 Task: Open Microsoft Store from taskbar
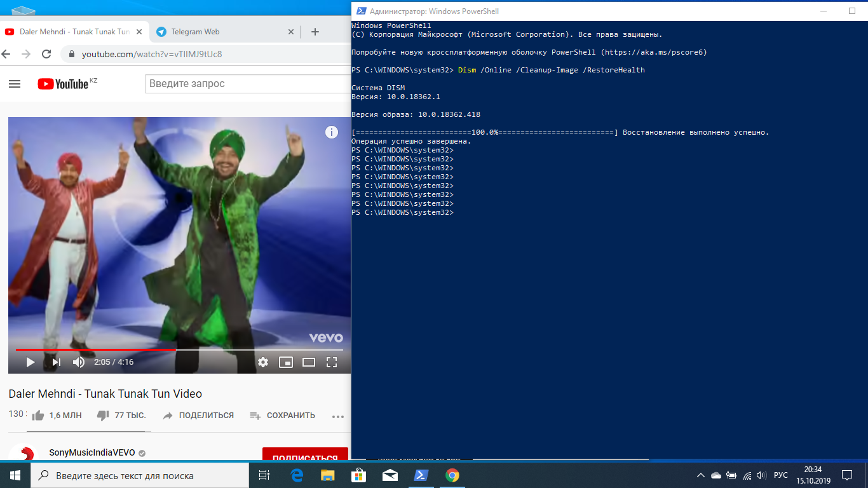(x=359, y=475)
